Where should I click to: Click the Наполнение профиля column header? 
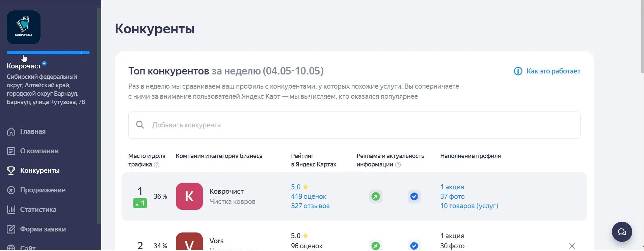(471, 156)
